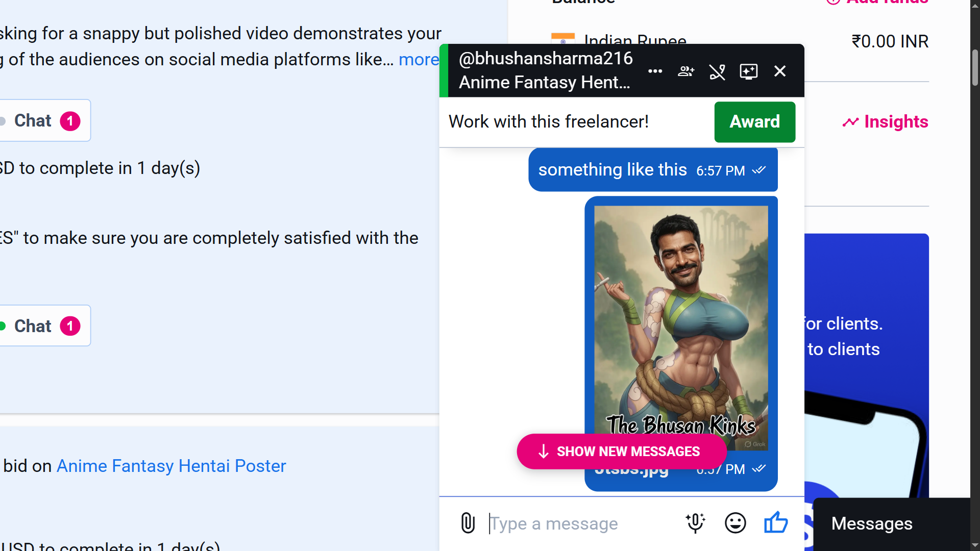Open the Insights link
This screenshot has height=551, width=980.
click(x=885, y=122)
